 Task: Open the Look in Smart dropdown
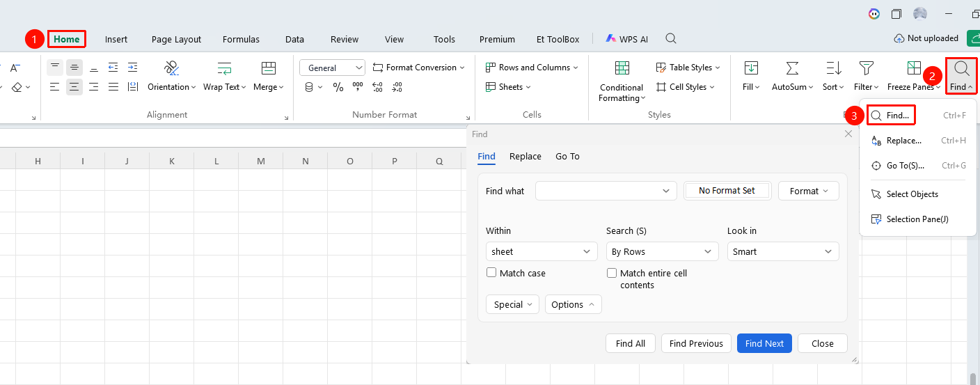(783, 251)
